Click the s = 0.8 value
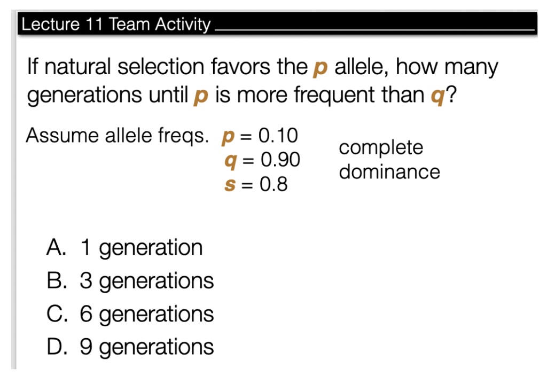This screenshot has height=392, width=547. [256, 184]
